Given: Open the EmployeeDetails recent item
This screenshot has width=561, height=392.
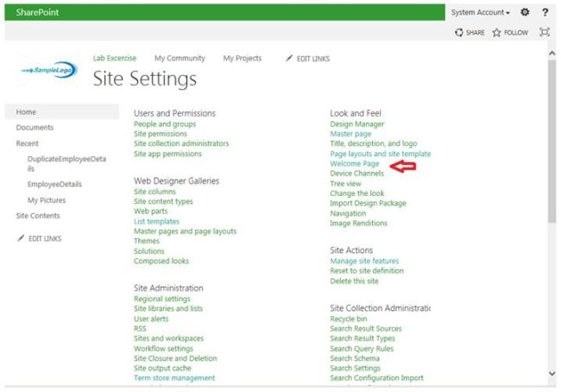Looking at the screenshot, I should [x=54, y=184].
